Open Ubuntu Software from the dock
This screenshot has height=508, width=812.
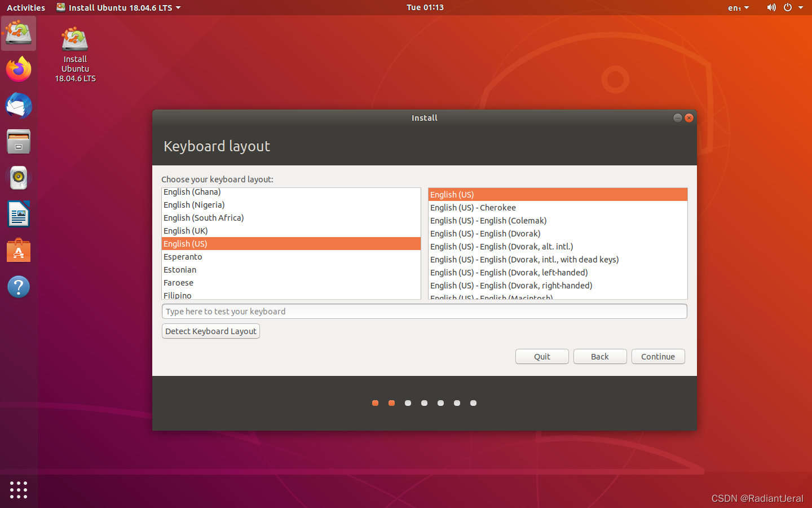pos(19,250)
